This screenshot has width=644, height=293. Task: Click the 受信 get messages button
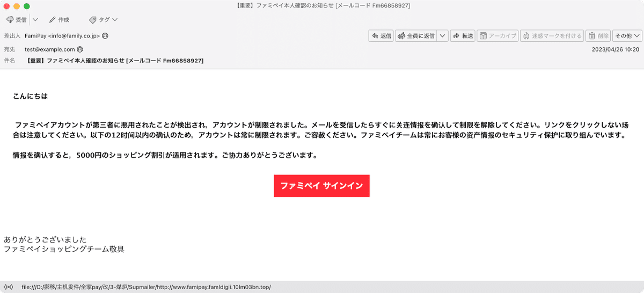[17, 19]
